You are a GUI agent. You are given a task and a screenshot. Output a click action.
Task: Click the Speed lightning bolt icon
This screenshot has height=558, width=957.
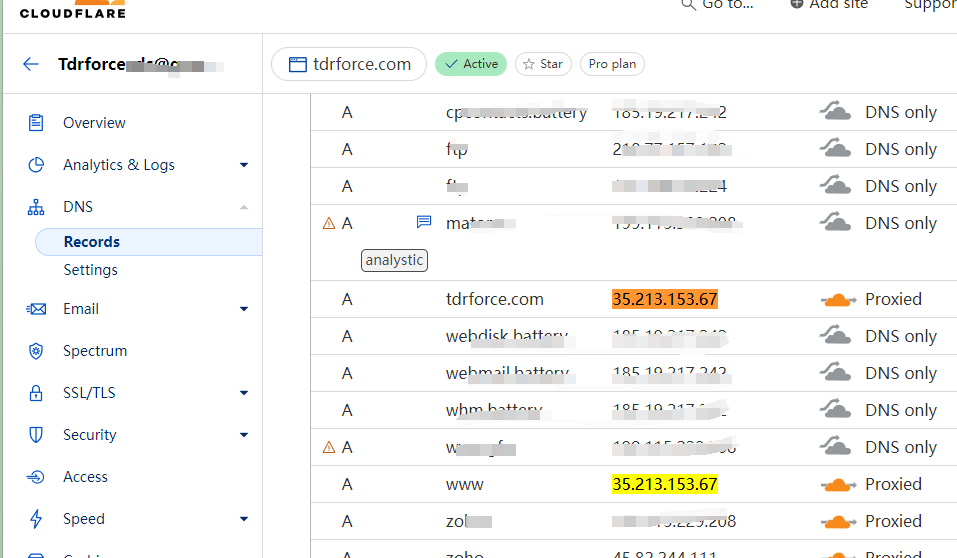pyautogui.click(x=36, y=519)
